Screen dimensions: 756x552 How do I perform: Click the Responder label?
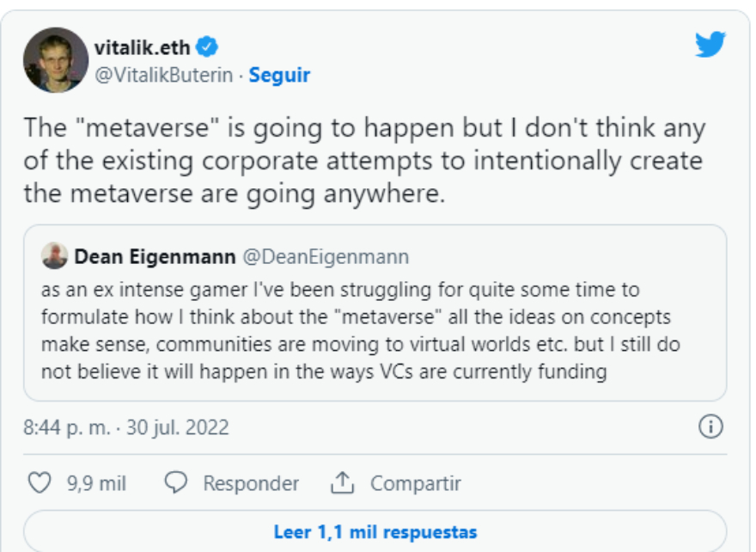click(x=251, y=483)
